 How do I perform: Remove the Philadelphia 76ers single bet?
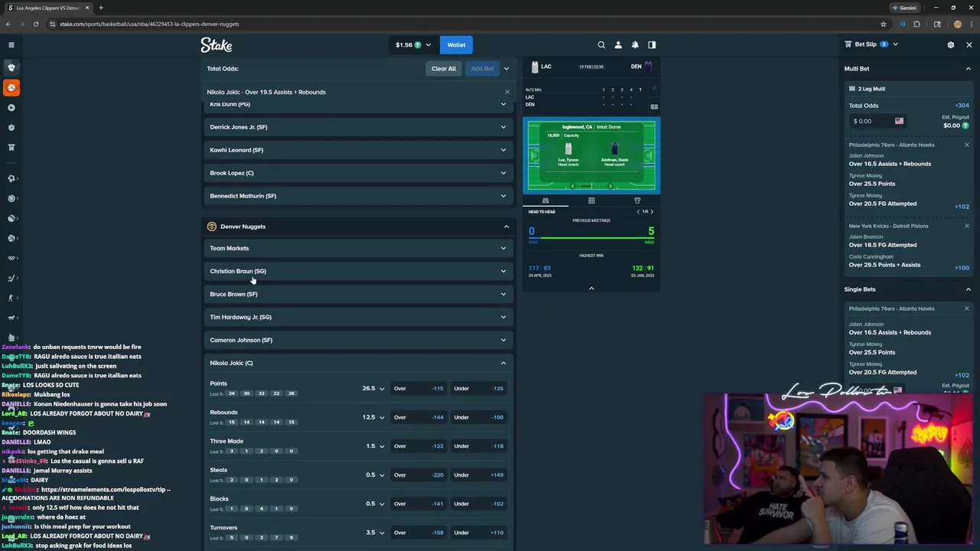[x=966, y=308]
